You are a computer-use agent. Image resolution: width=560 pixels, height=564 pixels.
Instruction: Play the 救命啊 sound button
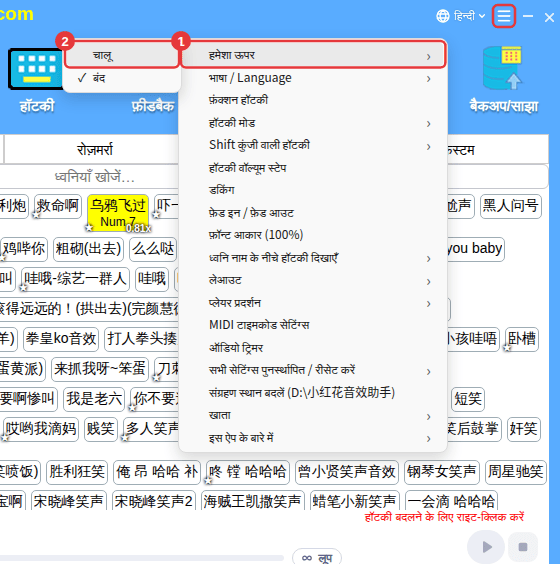(x=58, y=206)
